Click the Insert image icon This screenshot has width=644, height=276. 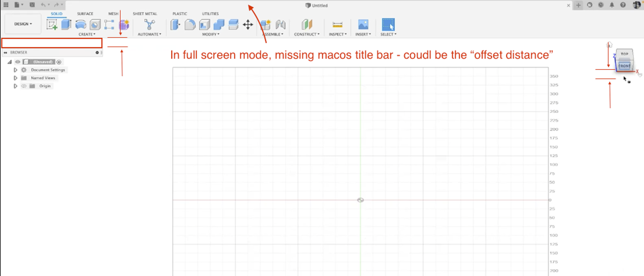[363, 25]
